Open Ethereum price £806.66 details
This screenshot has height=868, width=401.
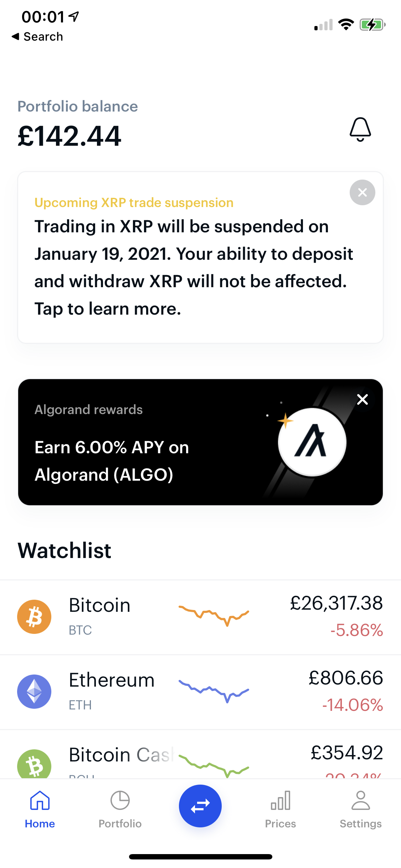345,678
